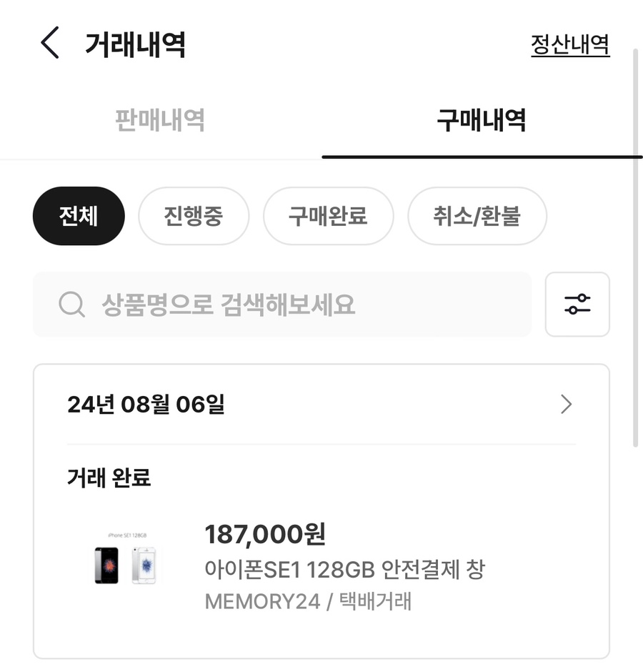
Task: Switch to the 판매내역 tab
Action: click(x=160, y=120)
